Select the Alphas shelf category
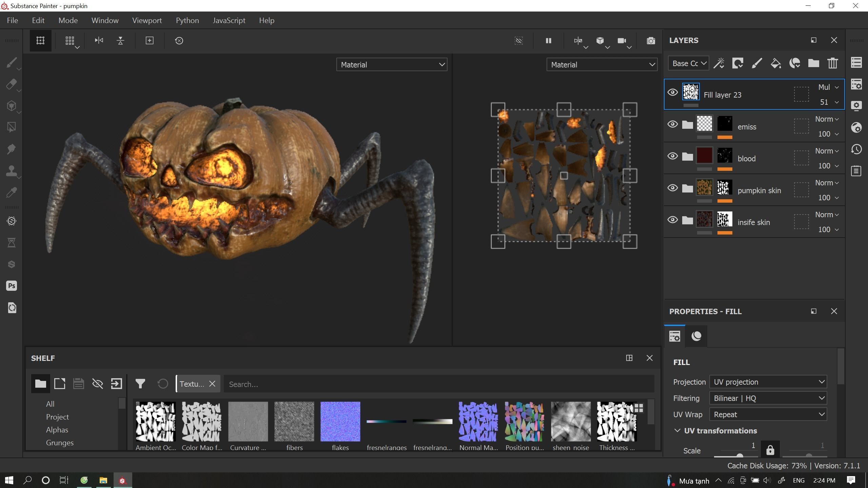868x488 pixels. (x=57, y=430)
